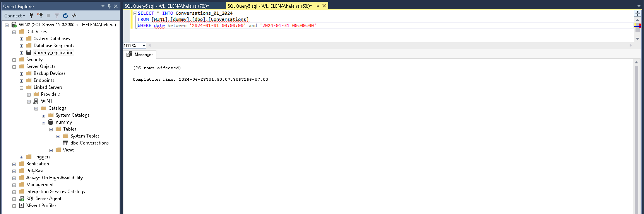This screenshot has height=214, width=644.
Task: Click the pin icon on SQLQuery5.sql tab
Action: [318, 6]
